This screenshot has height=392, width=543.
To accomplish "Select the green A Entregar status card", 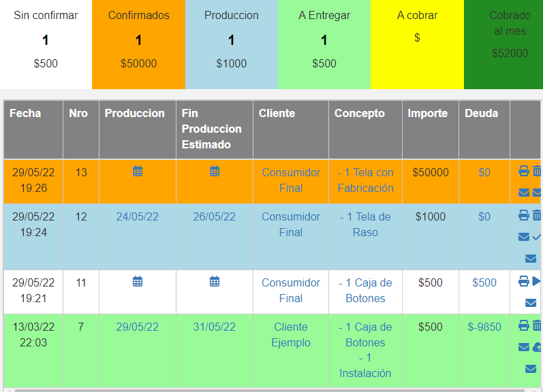I will point(324,44).
